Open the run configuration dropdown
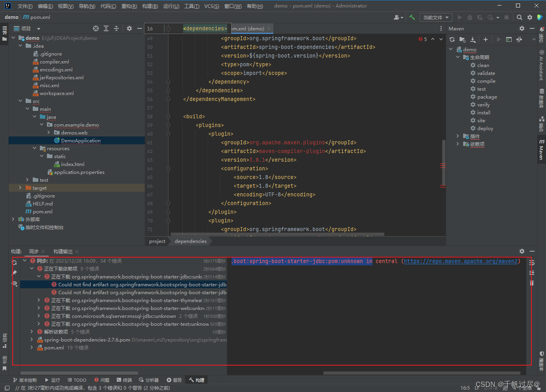The width and height of the screenshot is (546, 392). tap(436, 17)
